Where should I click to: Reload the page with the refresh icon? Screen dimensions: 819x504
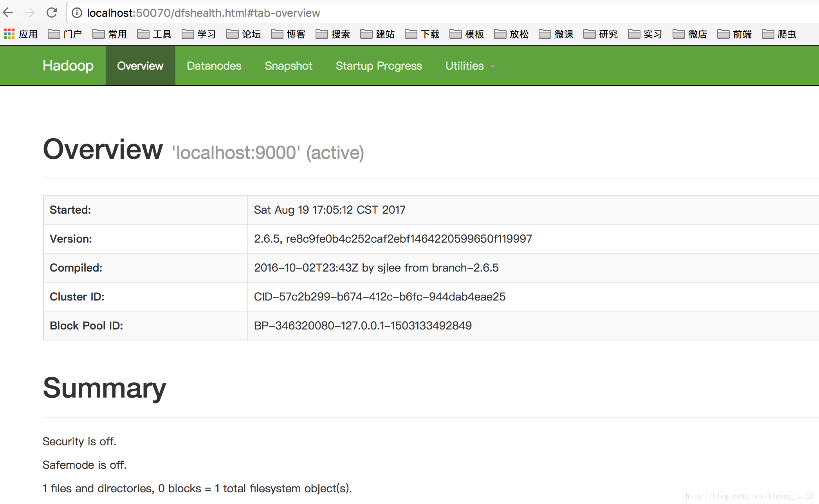[x=52, y=13]
